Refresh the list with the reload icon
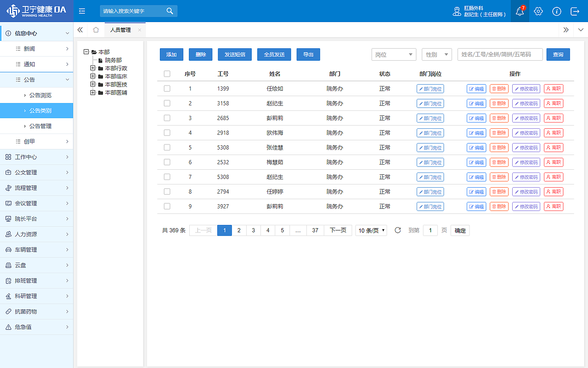 coord(398,230)
